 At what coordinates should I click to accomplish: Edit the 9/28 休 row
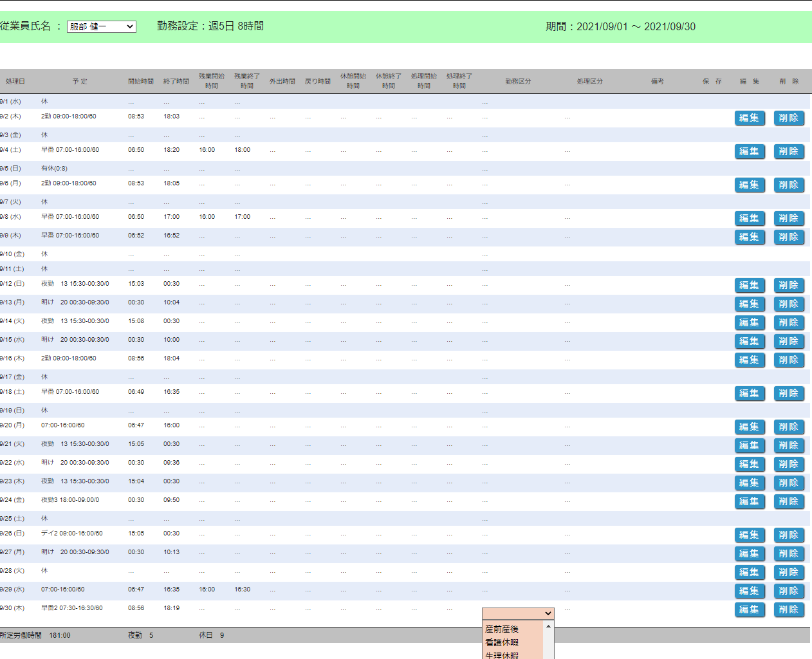[750, 572]
